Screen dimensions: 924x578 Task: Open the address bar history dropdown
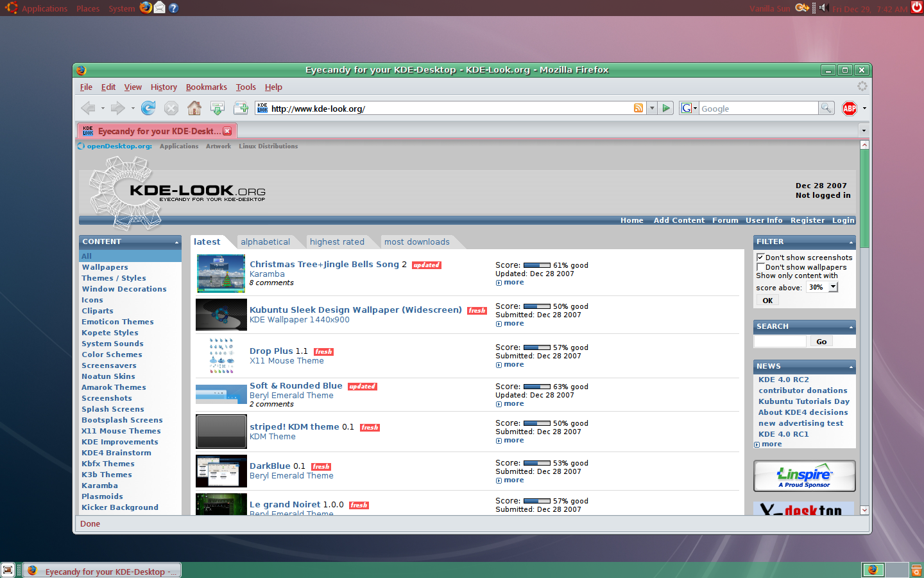coord(652,108)
